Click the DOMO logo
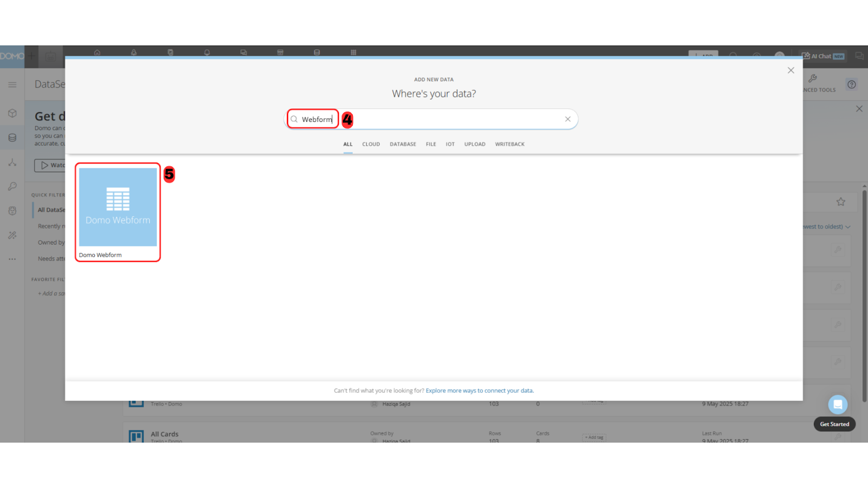 pyautogui.click(x=12, y=56)
